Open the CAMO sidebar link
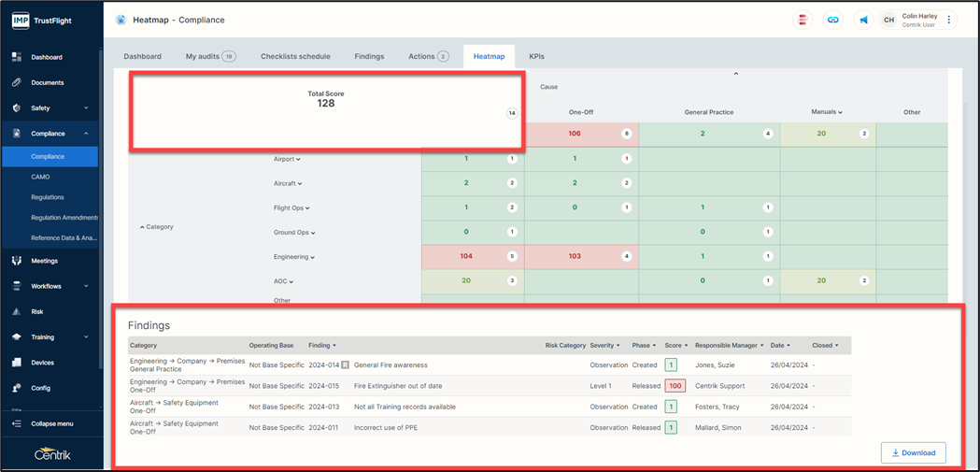The height and width of the screenshot is (472, 980). pos(40,177)
